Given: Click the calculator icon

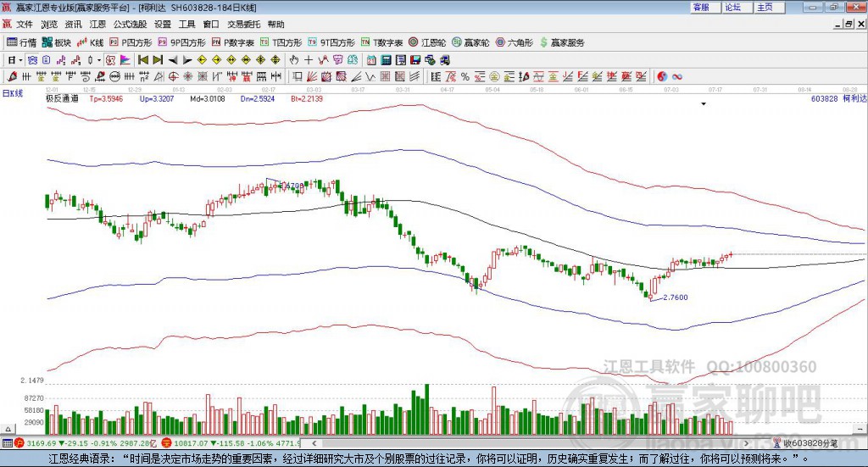Looking at the screenshot, I should pyautogui.click(x=387, y=60).
